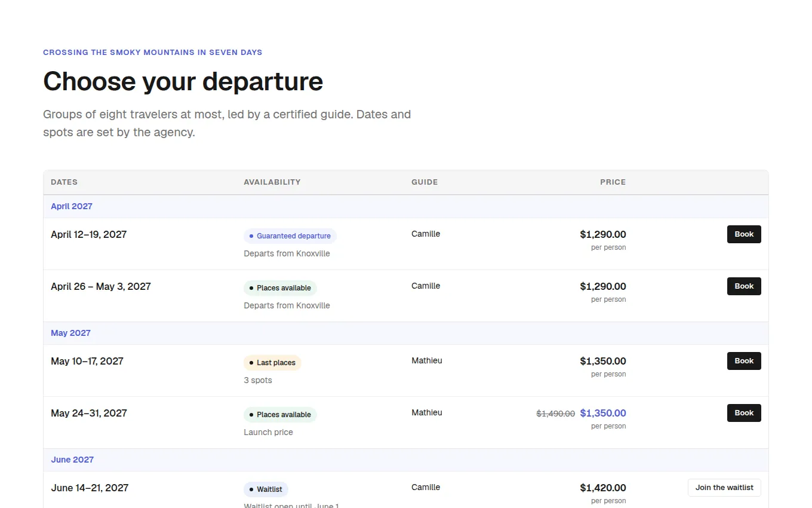Book the April 12–19, 2027 departure
The width and height of the screenshot is (812, 508).
744,234
